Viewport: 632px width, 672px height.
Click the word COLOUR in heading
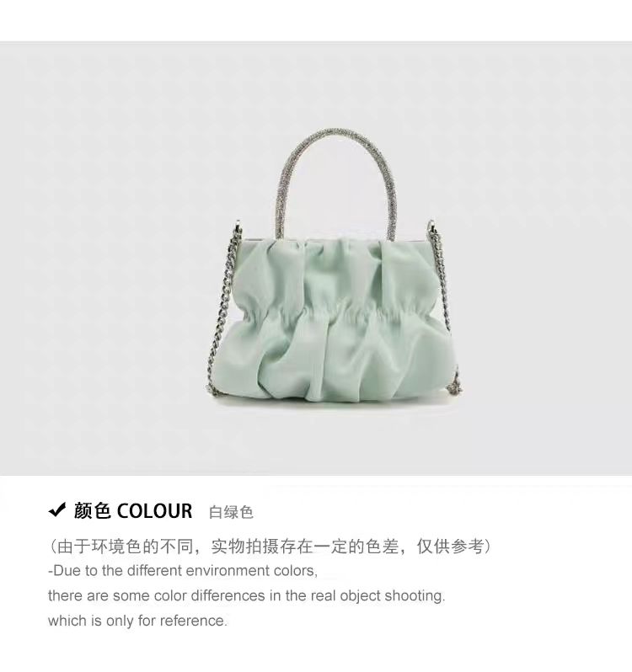(x=154, y=511)
